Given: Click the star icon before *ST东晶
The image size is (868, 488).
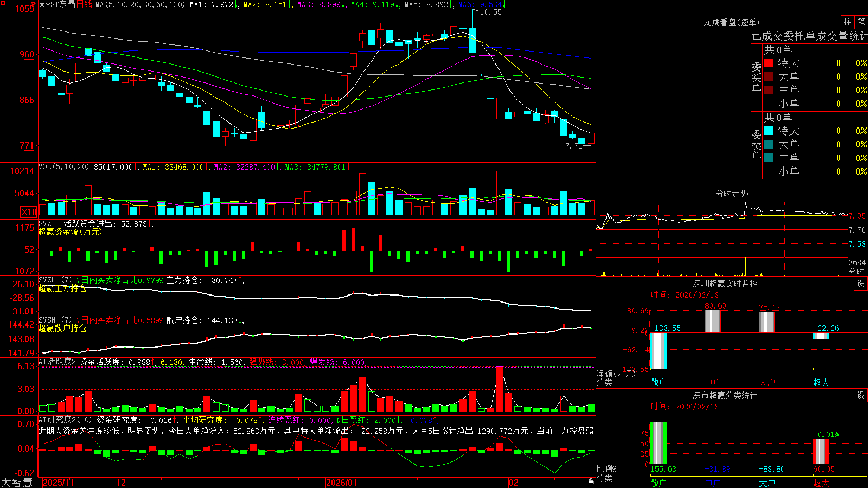Looking at the screenshot, I should pos(42,4).
